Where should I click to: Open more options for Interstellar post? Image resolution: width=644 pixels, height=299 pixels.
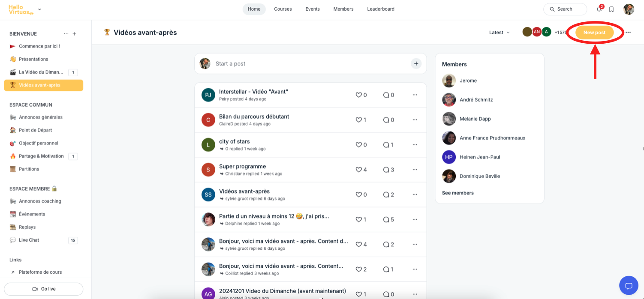[415, 95]
